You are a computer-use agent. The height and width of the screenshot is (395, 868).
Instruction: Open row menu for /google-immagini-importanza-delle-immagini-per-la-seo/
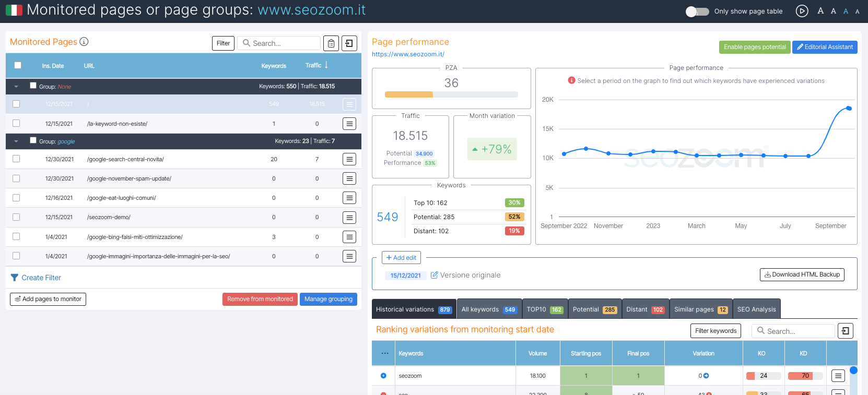(x=349, y=256)
